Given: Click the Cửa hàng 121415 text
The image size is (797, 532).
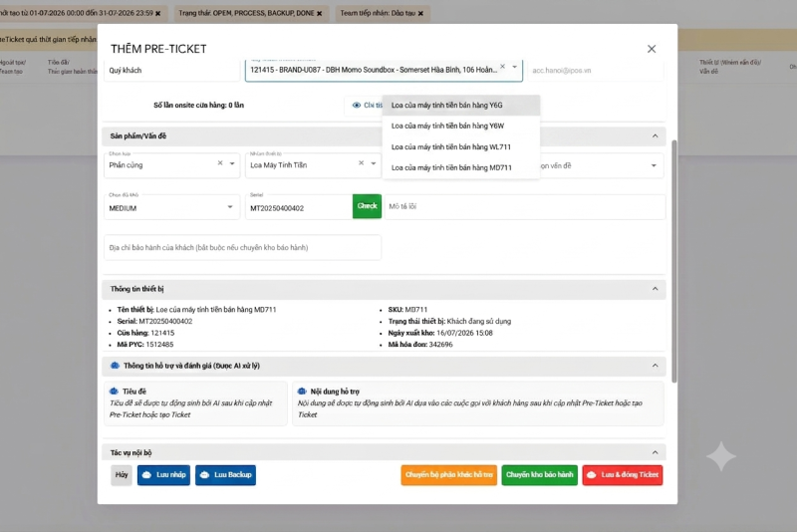Looking at the screenshot, I should tap(145, 333).
